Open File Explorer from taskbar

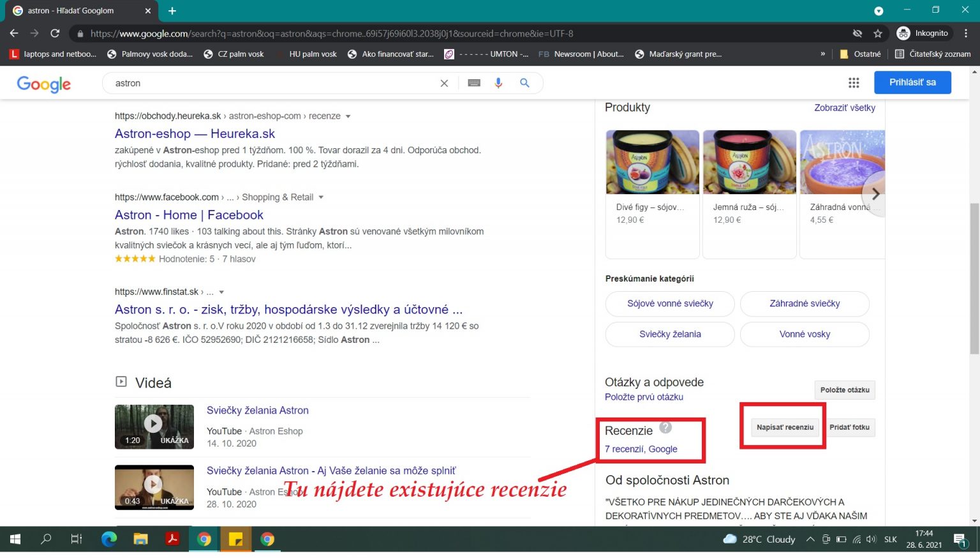141,539
